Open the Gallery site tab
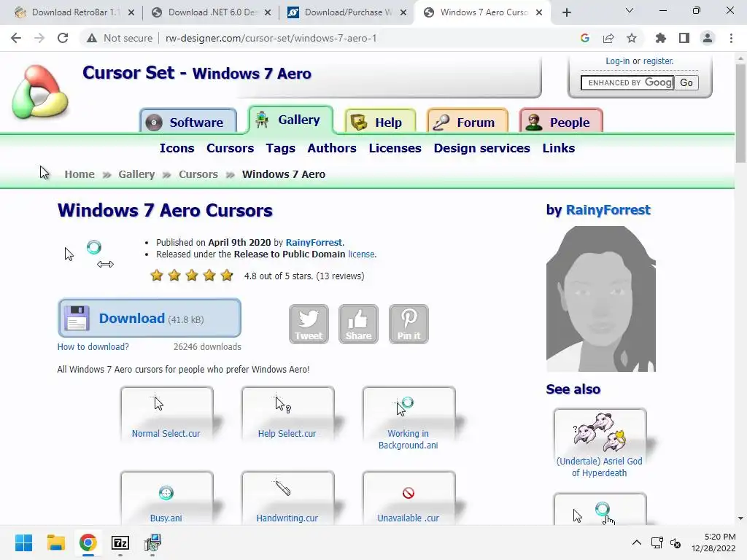Viewport: 747px width, 560px height. 290,120
